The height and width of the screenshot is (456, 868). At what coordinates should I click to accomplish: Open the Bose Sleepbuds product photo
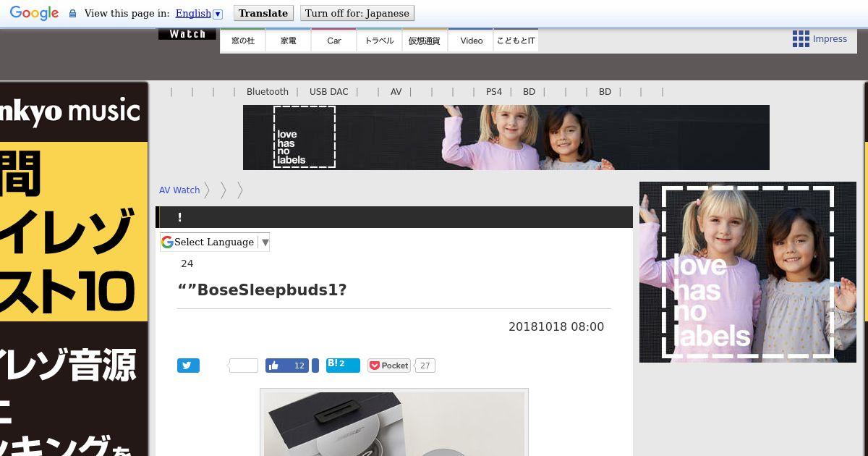[x=394, y=423]
